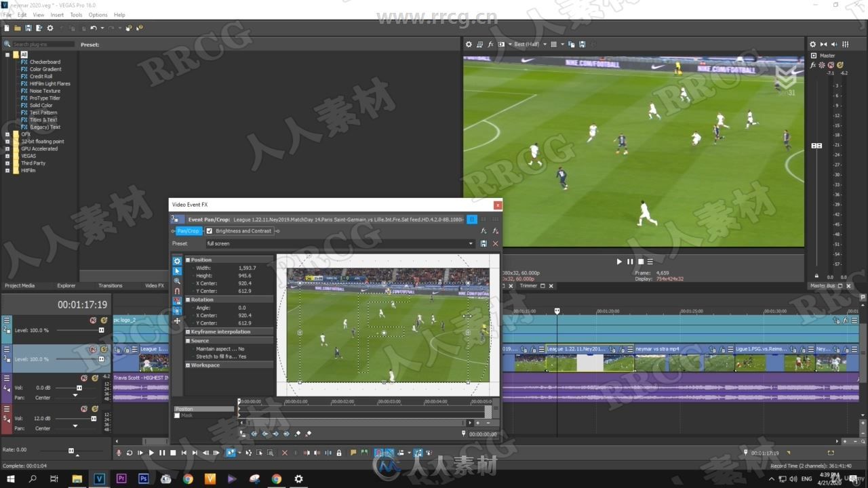Insert Marker with yellow flag icon
The height and width of the screenshot is (488, 868).
pyautogui.click(x=353, y=453)
